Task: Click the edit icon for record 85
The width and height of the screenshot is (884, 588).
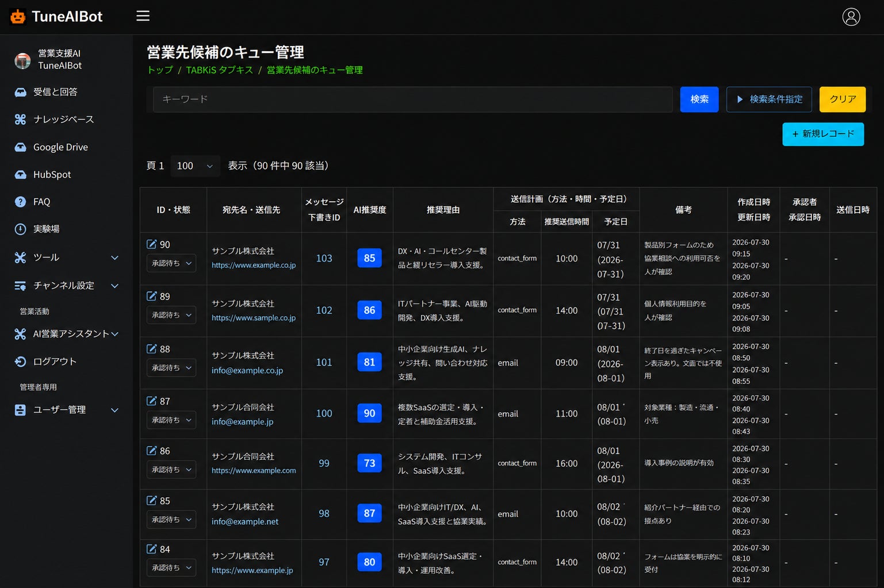Action: point(151,501)
